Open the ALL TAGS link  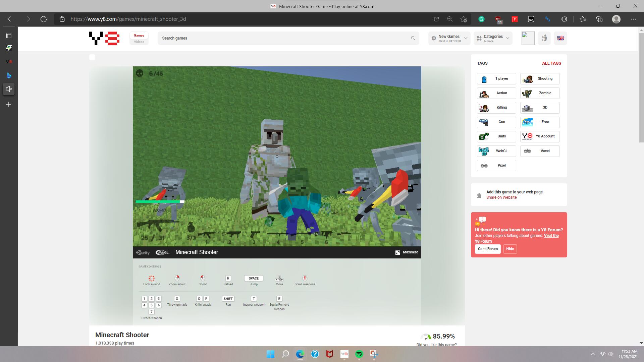pyautogui.click(x=551, y=63)
